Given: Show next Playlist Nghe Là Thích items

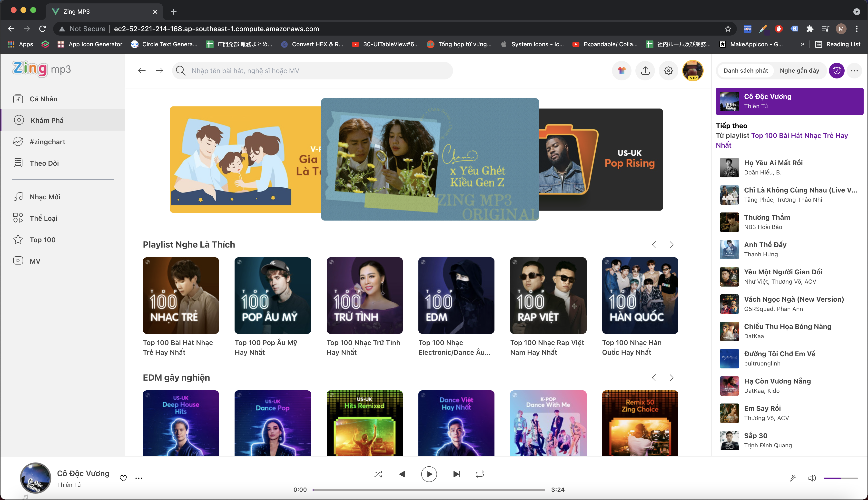Looking at the screenshot, I should pos(671,244).
